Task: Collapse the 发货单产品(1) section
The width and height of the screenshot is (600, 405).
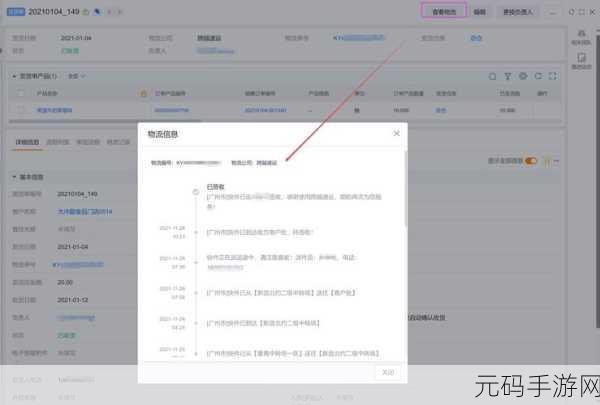Action: pyautogui.click(x=14, y=76)
